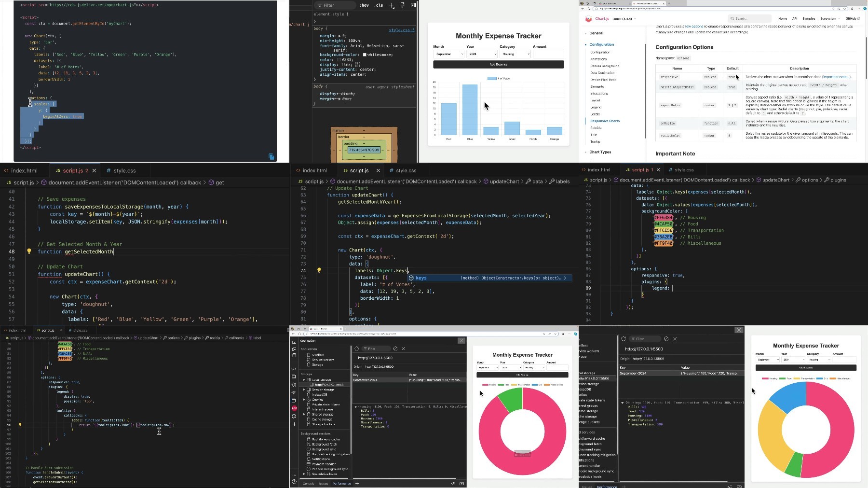Screen dimensions: 868x488
Task: Expand the Ecosystem menu in Chart.js docs
Action: (x=829, y=19)
